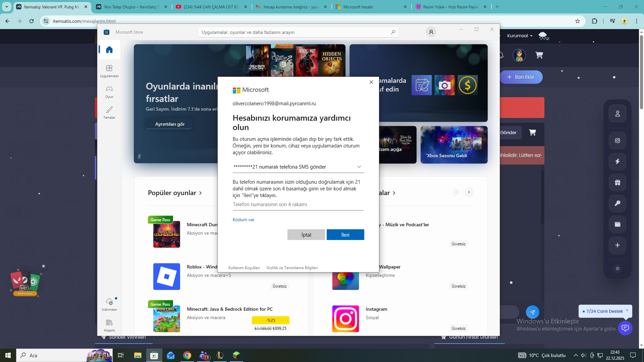Open İndirmeler in Store sidebar
The image size is (644, 362).
coord(109,304)
